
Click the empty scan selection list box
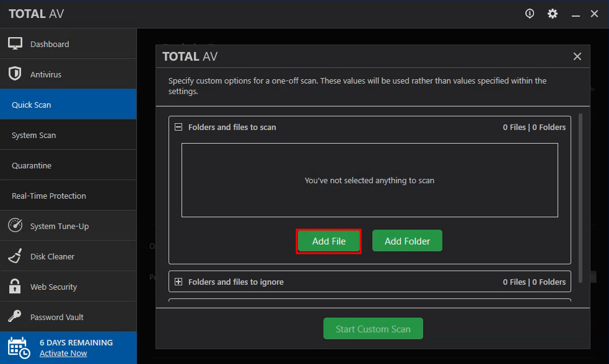(x=369, y=180)
